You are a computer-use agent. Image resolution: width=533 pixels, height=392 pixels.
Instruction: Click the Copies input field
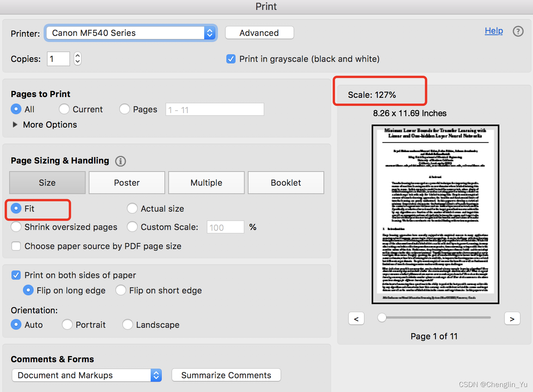coord(58,59)
